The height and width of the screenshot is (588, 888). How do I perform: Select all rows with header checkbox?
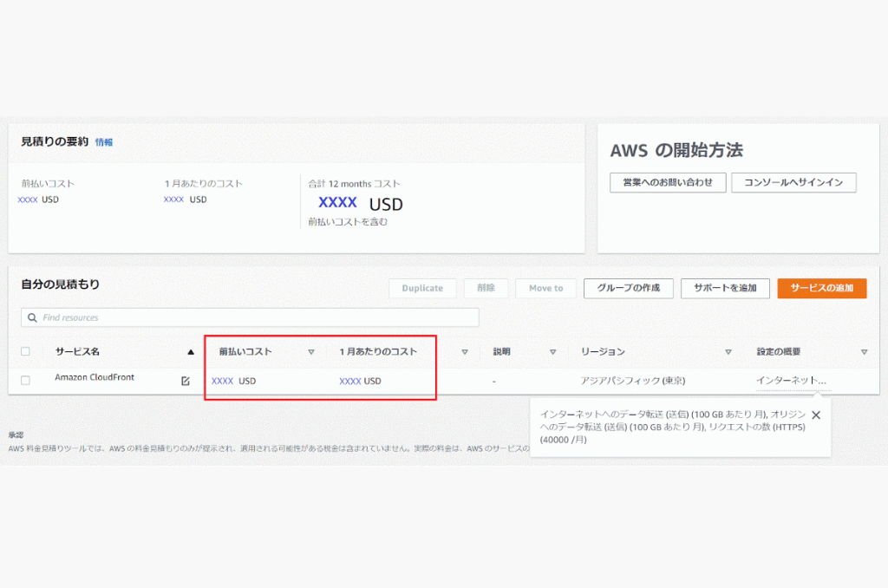coord(25,351)
